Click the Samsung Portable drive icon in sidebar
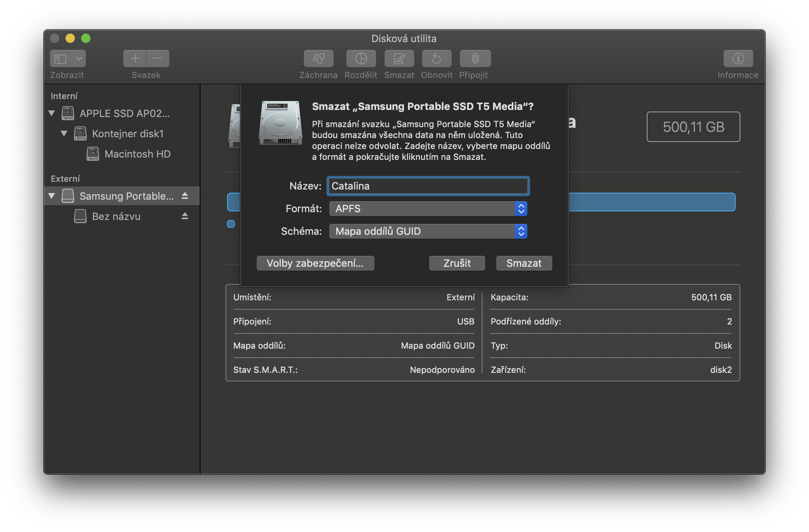The image size is (809, 532). coord(68,196)
